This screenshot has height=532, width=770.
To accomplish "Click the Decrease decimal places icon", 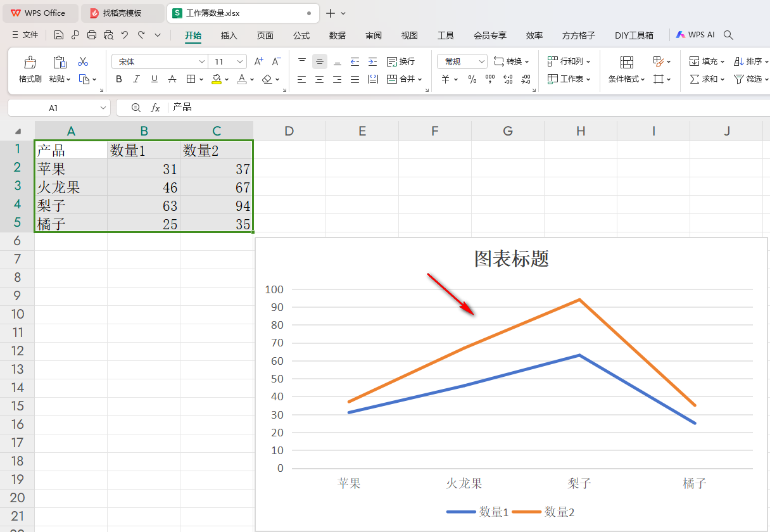I will [526, 79].
